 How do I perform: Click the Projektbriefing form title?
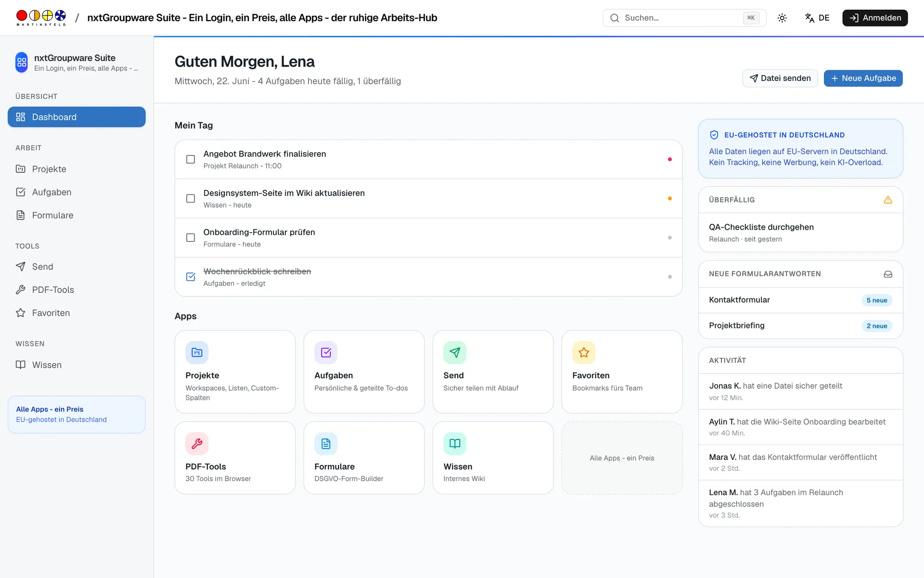(736, 326)
